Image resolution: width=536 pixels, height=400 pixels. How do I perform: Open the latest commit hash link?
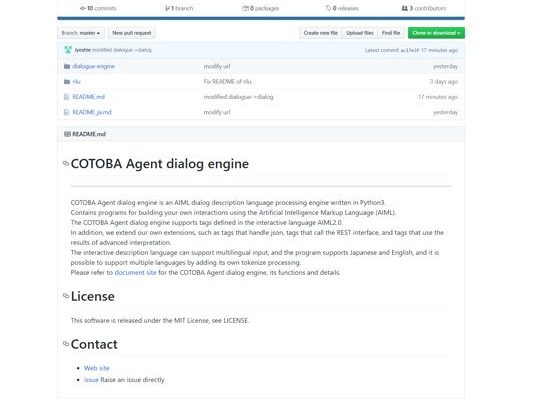pos(410,50)
